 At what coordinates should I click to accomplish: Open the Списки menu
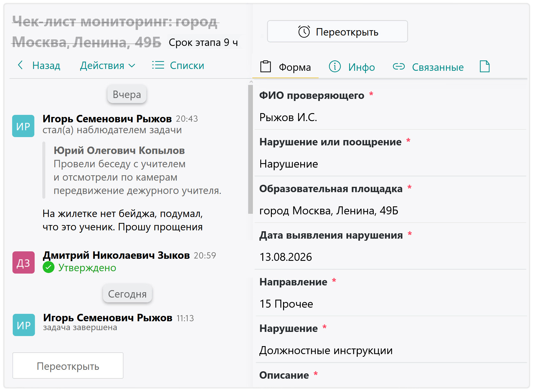point(178,65)
